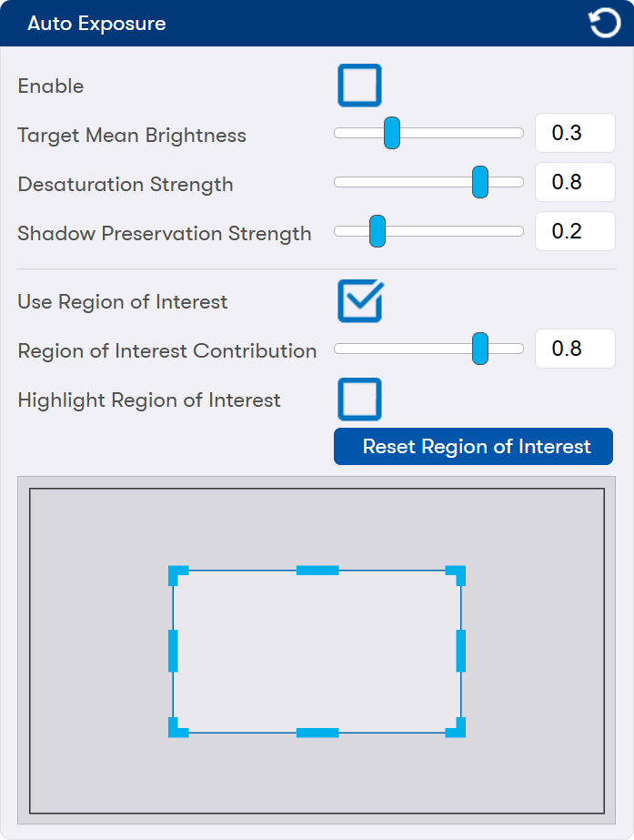The image size is (634, 840).
Task: Click the Shadow Preservation Strength slider handle
Action: [x=377, y=231]
